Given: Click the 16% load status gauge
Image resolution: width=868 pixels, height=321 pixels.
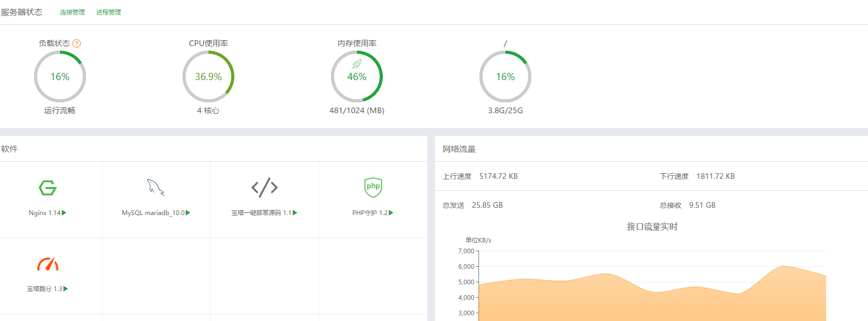Looking at the screenshot, I should click(x=60, y=77).
